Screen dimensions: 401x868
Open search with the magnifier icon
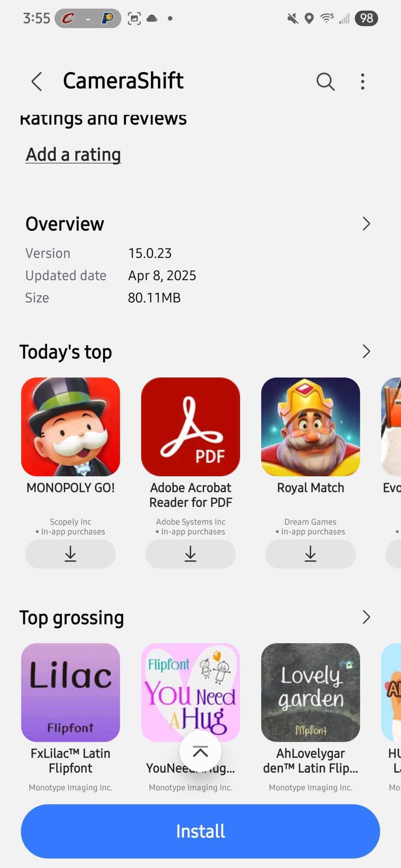326,82
